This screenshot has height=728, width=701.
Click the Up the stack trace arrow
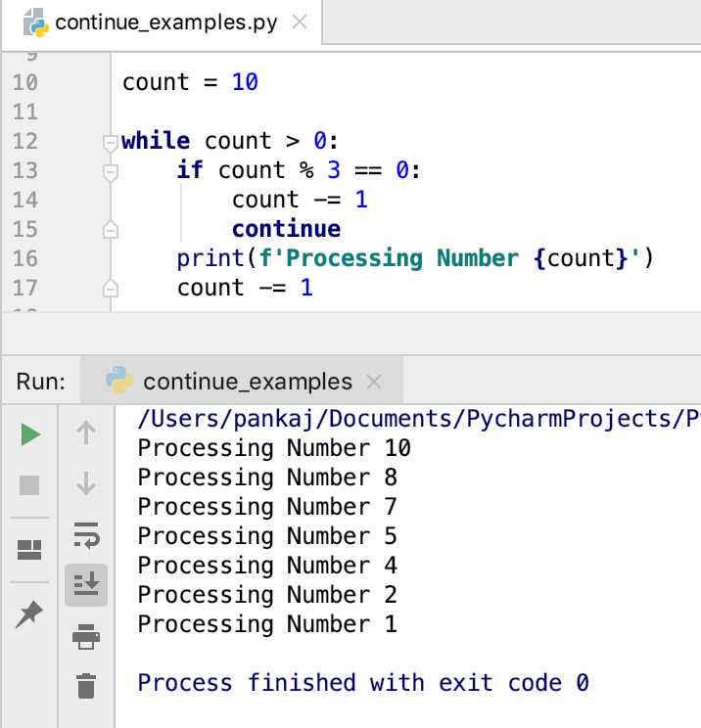click(x=86, y=432)
